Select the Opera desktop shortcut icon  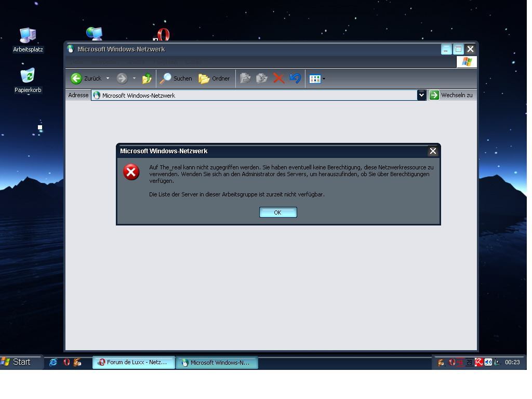(162, 35)
